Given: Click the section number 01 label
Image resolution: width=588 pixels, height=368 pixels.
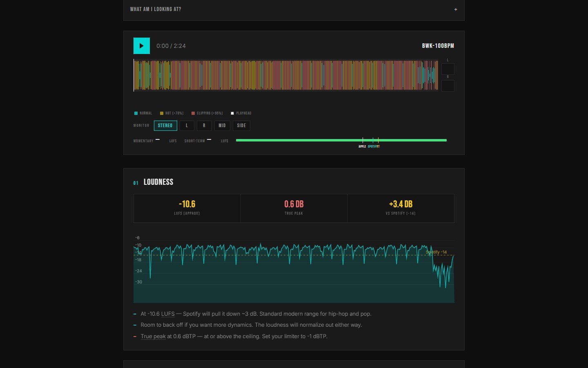Looking at the screenshot, I should pyautogui.click(x=136, y=183).
